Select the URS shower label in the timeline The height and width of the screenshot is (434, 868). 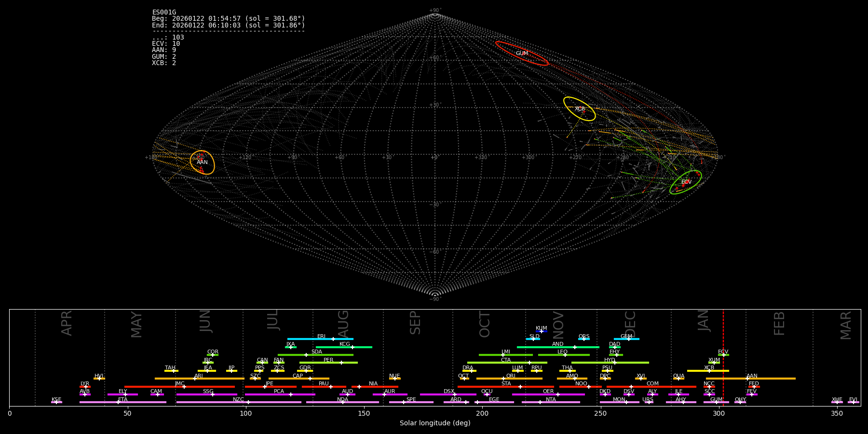[x=648, y=400]
